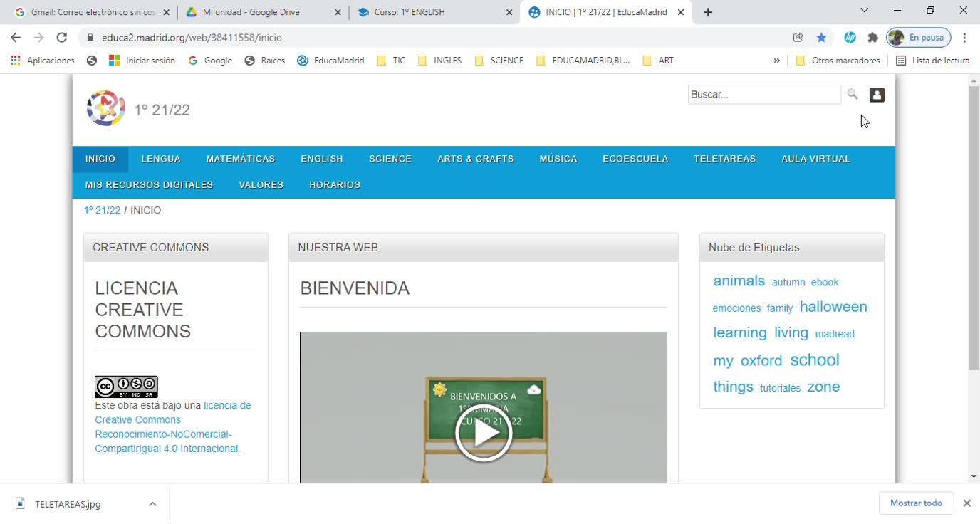Close the Google Drive tab
Image resolution: width=980 pixels, height=524 pixels.
[x=338, y=12]
